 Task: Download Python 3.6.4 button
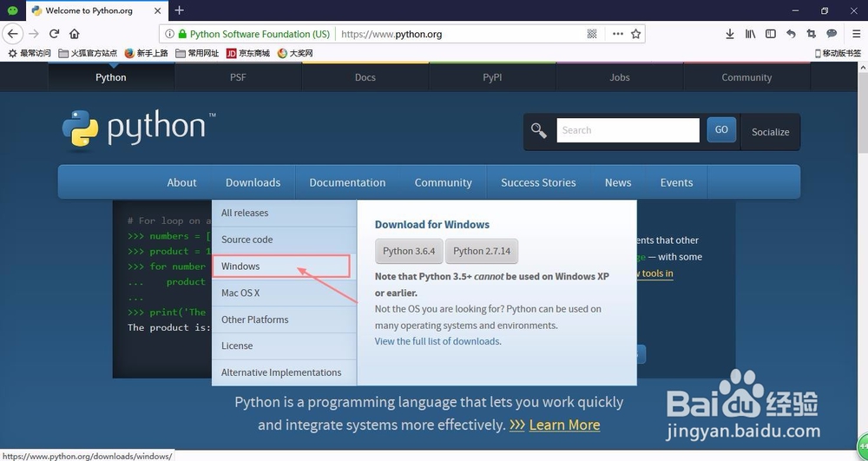coord(409,251)
